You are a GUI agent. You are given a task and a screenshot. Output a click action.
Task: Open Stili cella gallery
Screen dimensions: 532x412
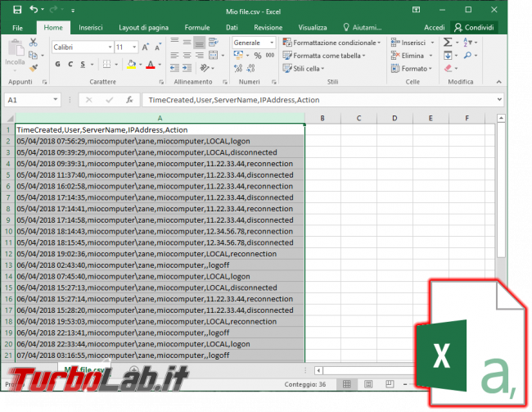tap(304, 68)
